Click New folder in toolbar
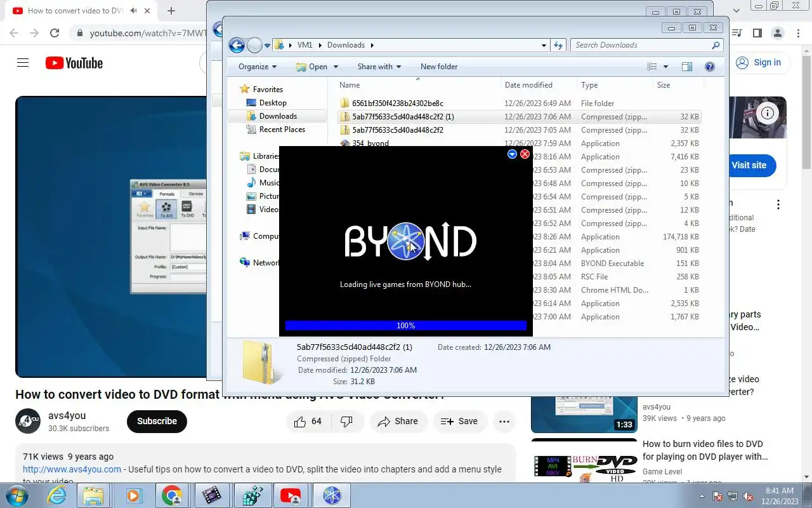 click(x=439, y=67)
